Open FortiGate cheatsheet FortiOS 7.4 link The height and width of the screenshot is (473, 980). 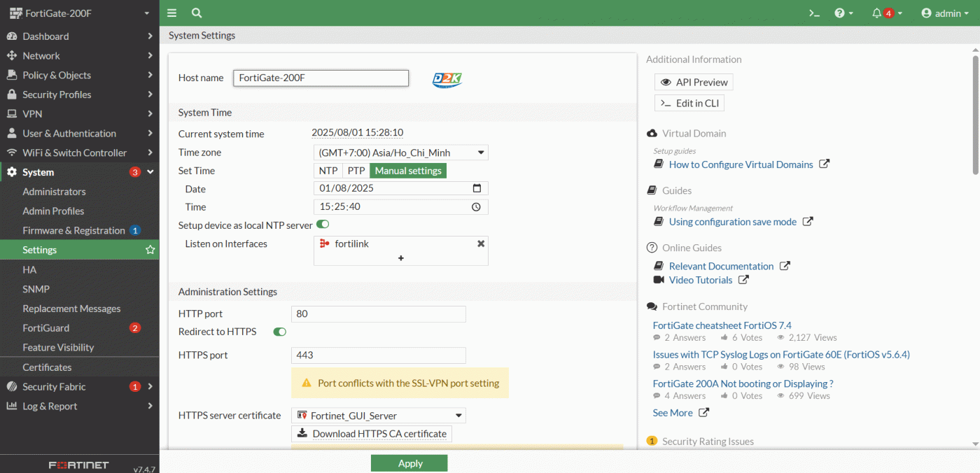click(x=722, y=325)
